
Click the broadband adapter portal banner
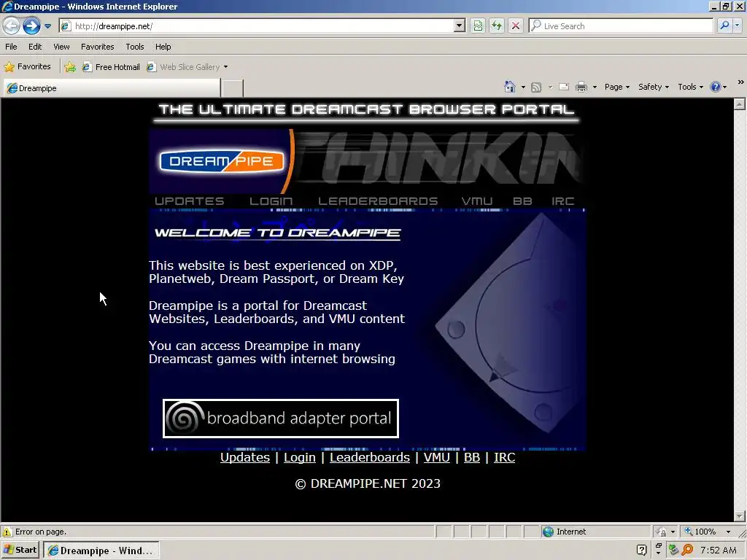tap(281, 419)
